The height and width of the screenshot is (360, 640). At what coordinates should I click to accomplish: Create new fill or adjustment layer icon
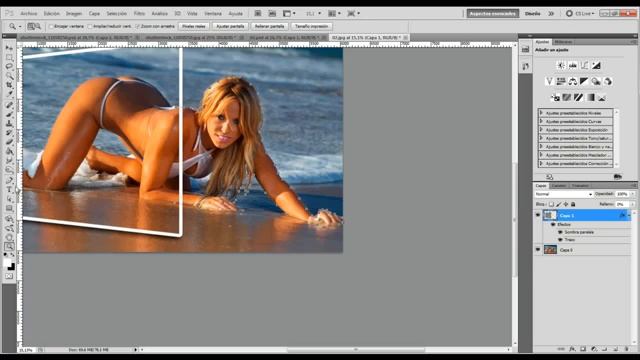click(x=594, y=349)
